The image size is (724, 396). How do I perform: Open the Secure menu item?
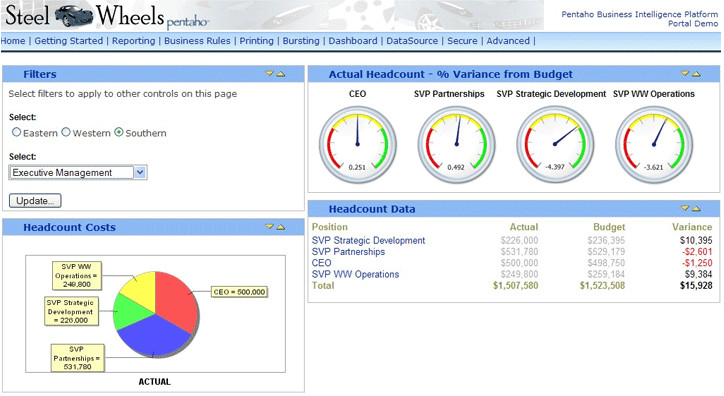[x=462, y=41]
